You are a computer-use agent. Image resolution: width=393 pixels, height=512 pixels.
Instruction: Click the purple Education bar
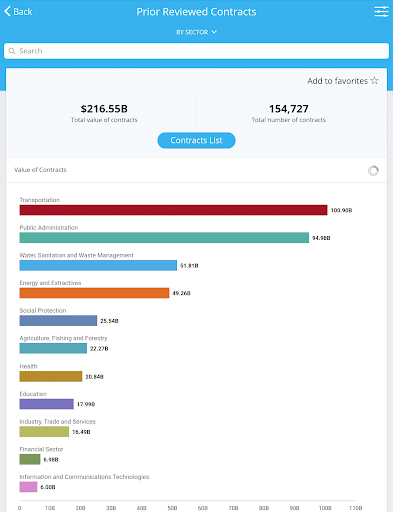47,404
